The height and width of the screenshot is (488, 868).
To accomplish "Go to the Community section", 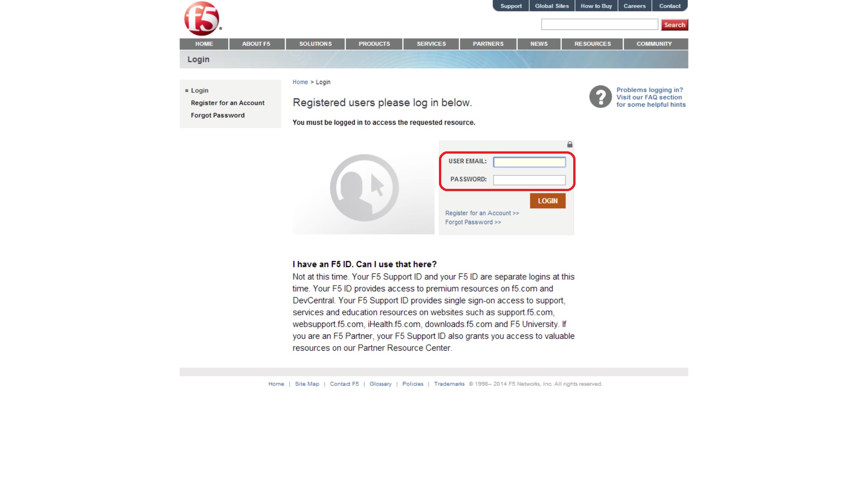I will [654, 44].
